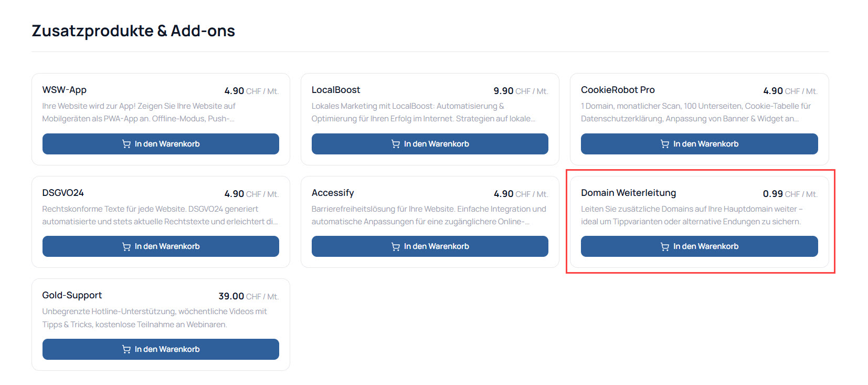Viewport: 868px width, 385px height.
Task: Click the cart icon on WSW-App's button
Action: [126, 144]
